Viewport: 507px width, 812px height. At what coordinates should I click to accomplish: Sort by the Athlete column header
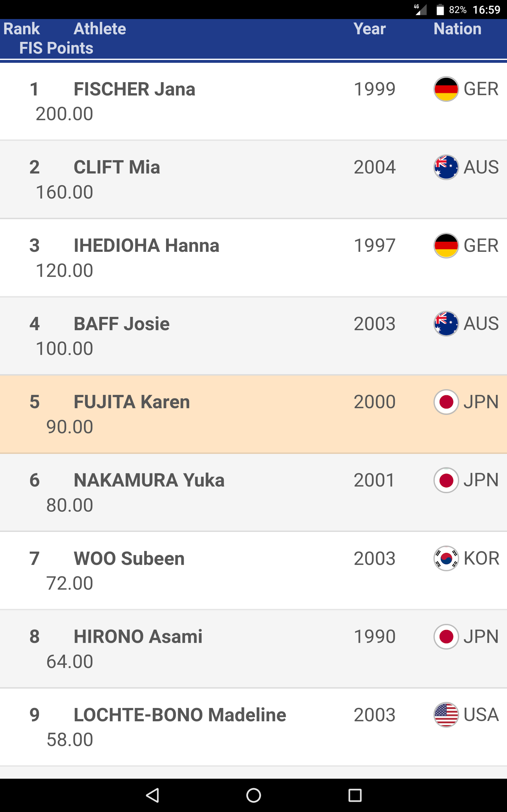tap(99, 29)
